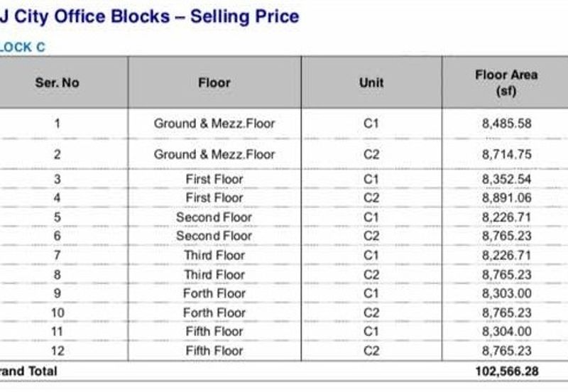Click the 8,352.54 area cell
This screenshot has height=392, width=568.
[506, 179]
